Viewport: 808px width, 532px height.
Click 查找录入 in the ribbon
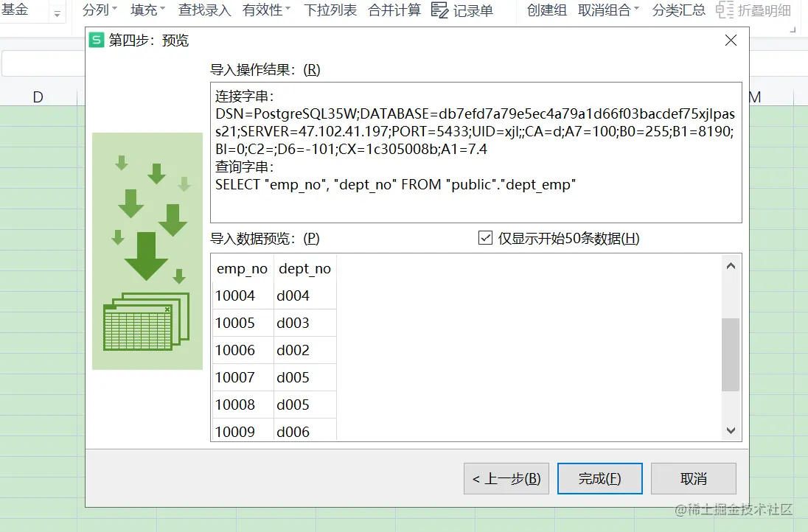click(x=204, y=10)
